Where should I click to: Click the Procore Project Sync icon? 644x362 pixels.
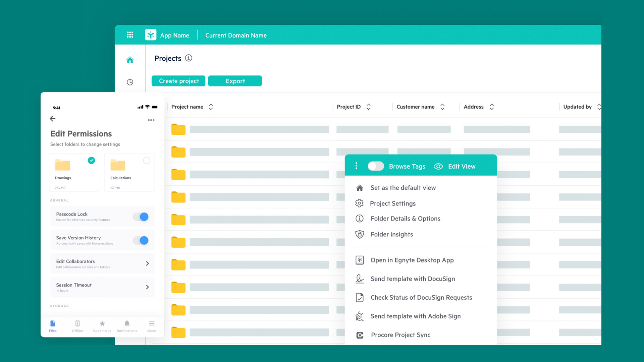pos(360,335)
